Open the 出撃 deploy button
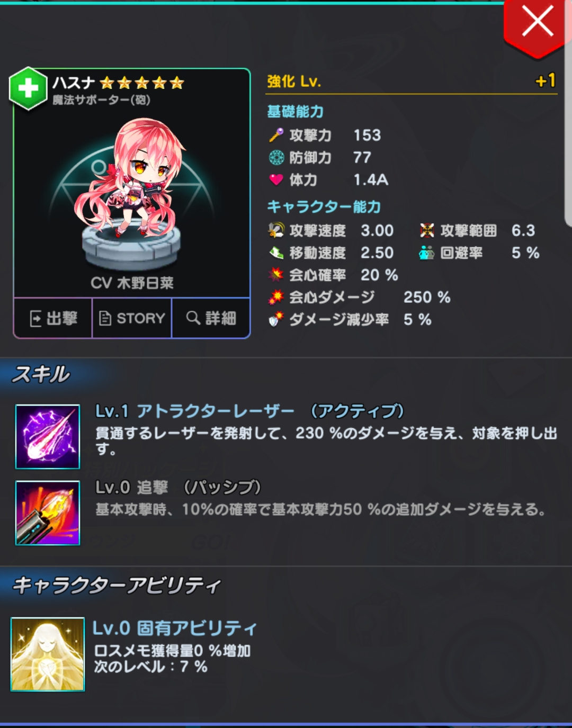 tap(53, 318)
